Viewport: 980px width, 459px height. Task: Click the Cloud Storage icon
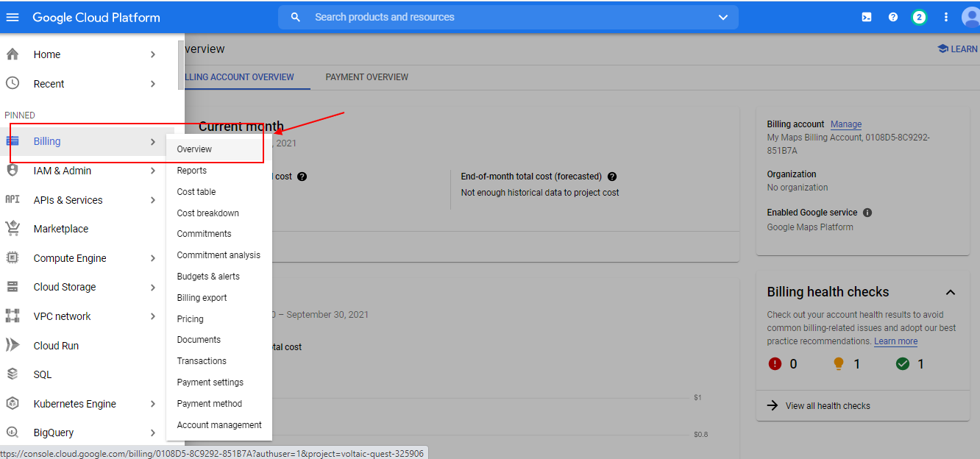pyautogui.click(x=13, y=287)
